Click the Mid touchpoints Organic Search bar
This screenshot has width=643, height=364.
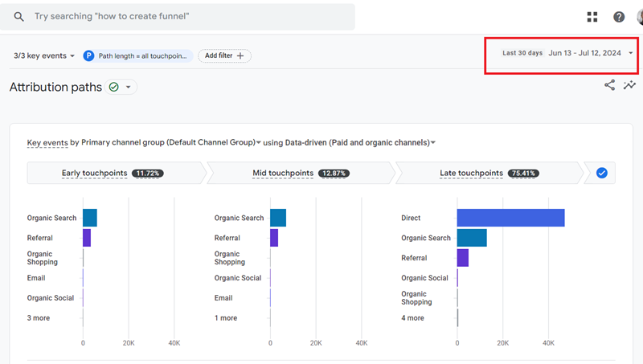(x=278, y=218)
